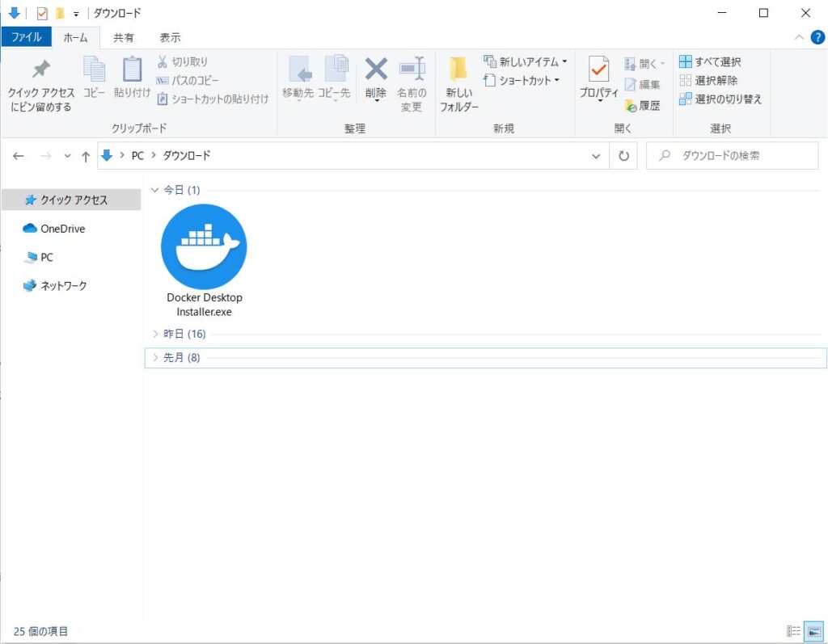Create 新しいフォルダー (New folder)
The height and width of the screenshot is (644, 828).
459,85
